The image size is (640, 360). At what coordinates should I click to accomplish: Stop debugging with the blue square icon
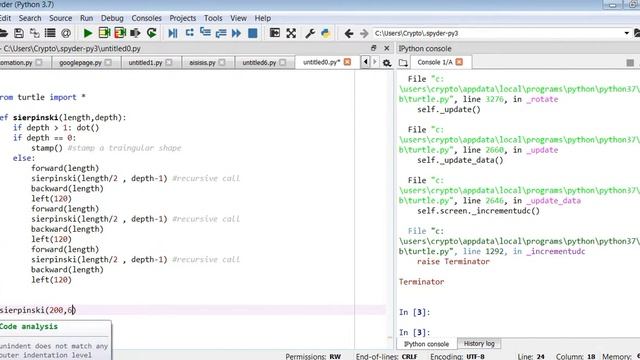253,33
